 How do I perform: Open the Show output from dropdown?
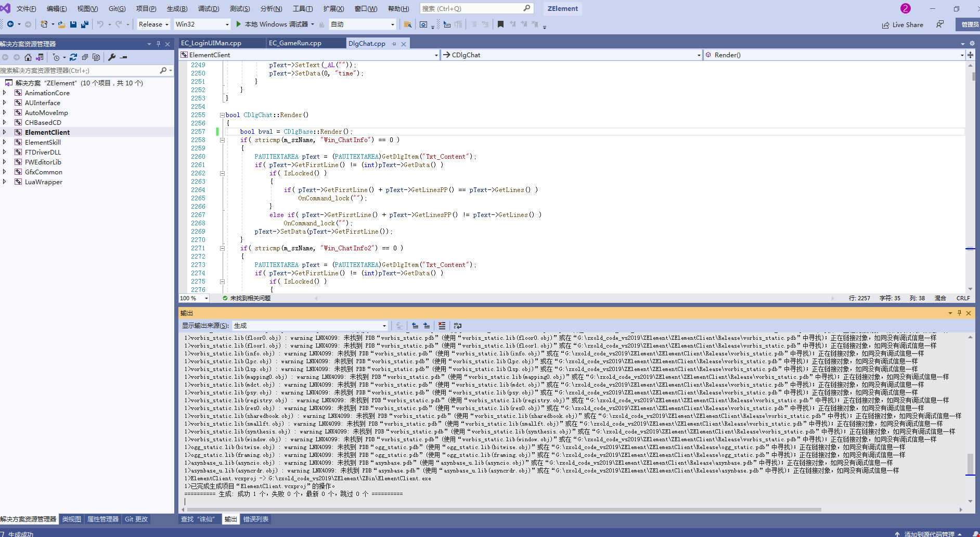click(310, 326)
